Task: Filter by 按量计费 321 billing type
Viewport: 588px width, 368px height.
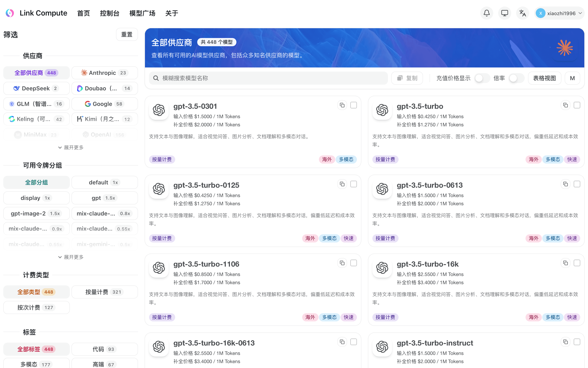Action: click(105, 292)
